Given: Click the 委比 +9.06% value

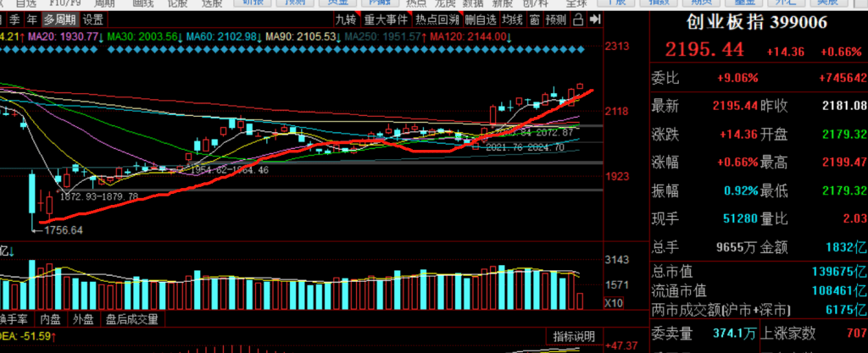Looking at the screenshot, I should 737,79.
